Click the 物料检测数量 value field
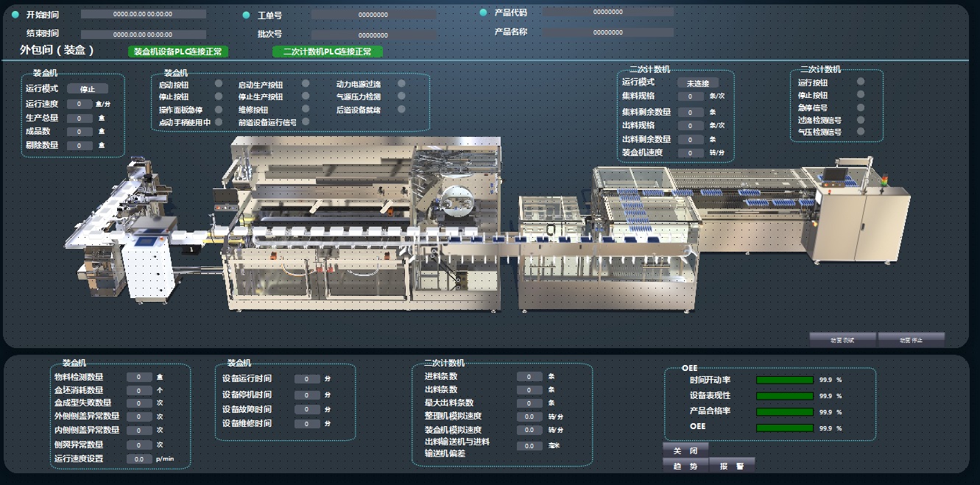The image size is (980, 485). click(139, 377)
